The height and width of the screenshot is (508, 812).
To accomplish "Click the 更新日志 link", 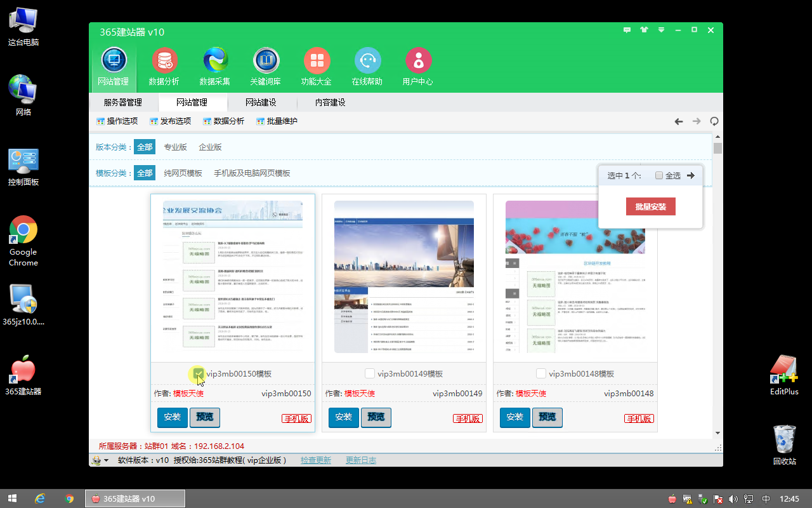I will (x=361, y=460).
